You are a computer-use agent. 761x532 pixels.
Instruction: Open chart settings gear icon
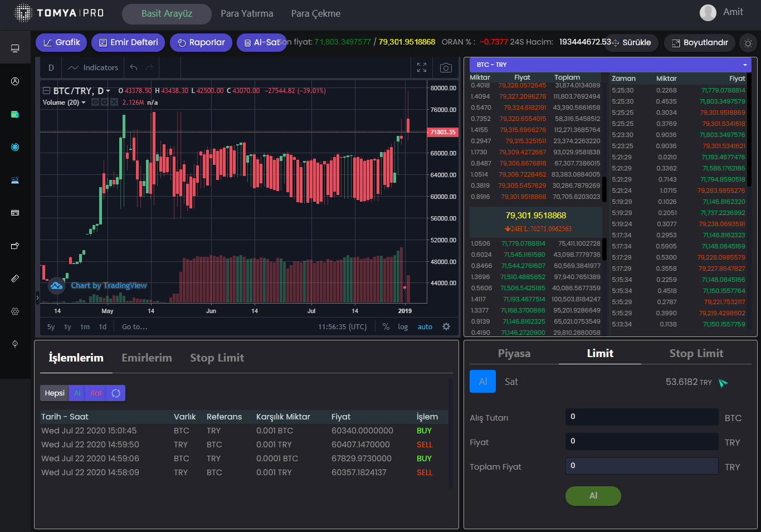pyautogui.click(x=446, y=327)
